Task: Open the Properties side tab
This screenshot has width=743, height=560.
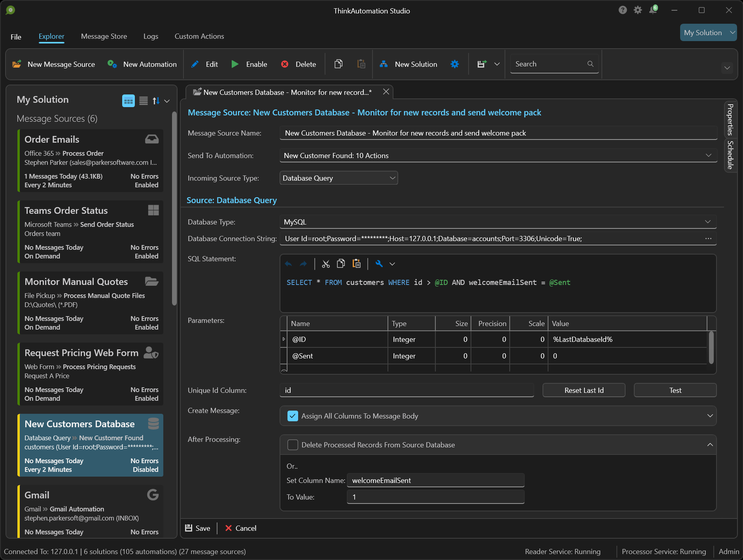Action: (730, 120)
